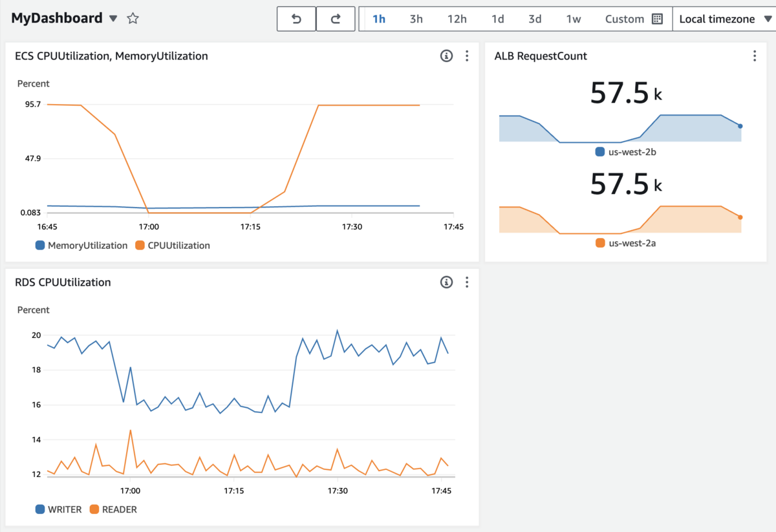Click the us-west-2a 57.5k value
This screenshot has height=532, width=776.
[626, 184]
